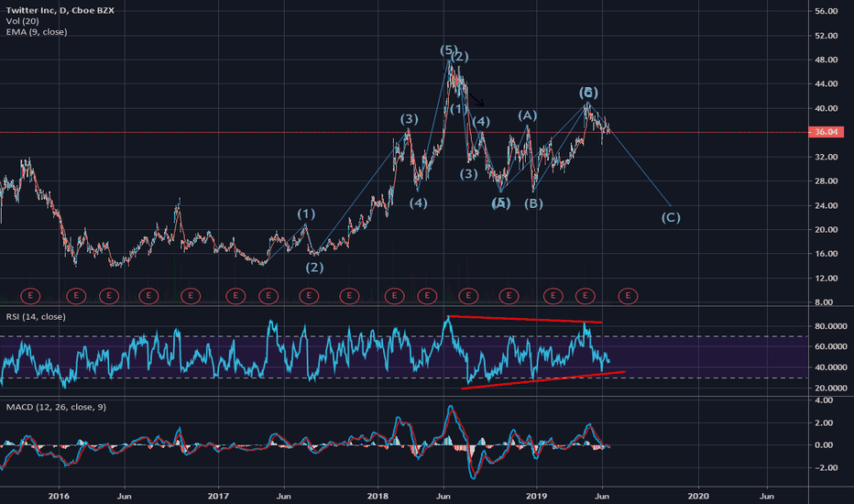The width and height of the screenshot is (854, 504).
Task: Click the 2019 label on time axis
Action: point(536,496)
